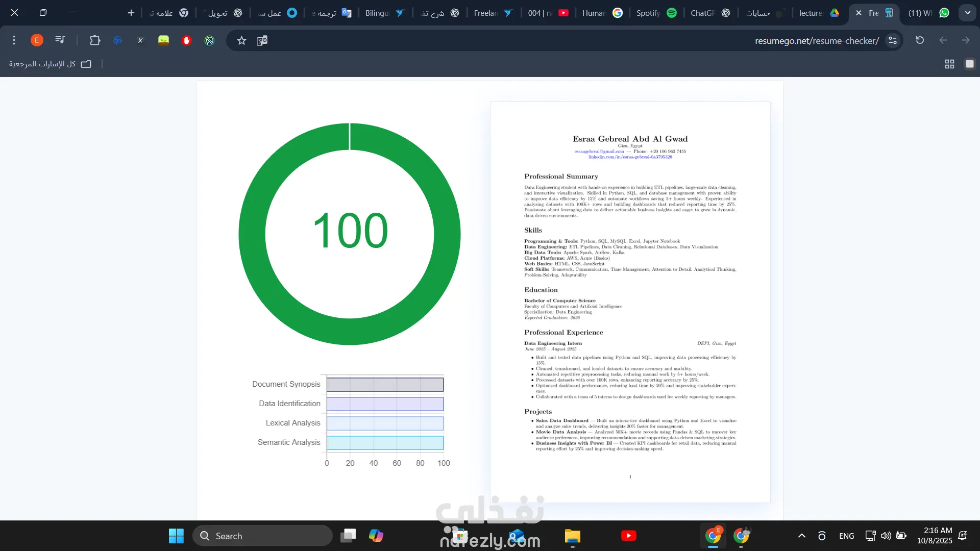
Task: Click the Document Synopsis bar
Action: coord(385,384)
